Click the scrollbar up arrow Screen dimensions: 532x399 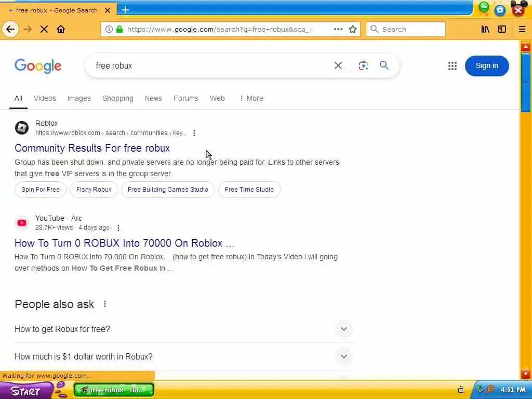tap(526, 47)
